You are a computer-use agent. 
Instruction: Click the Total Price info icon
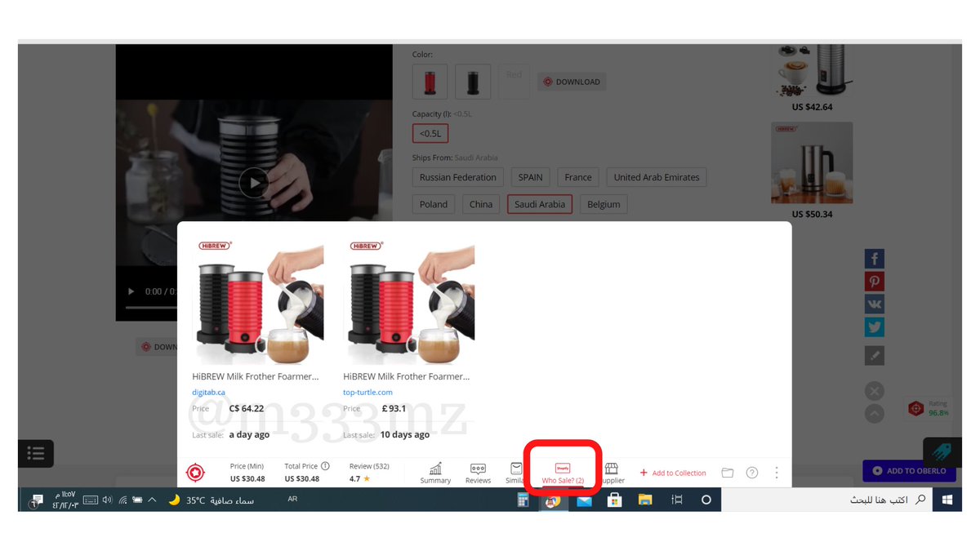point(325,466)
